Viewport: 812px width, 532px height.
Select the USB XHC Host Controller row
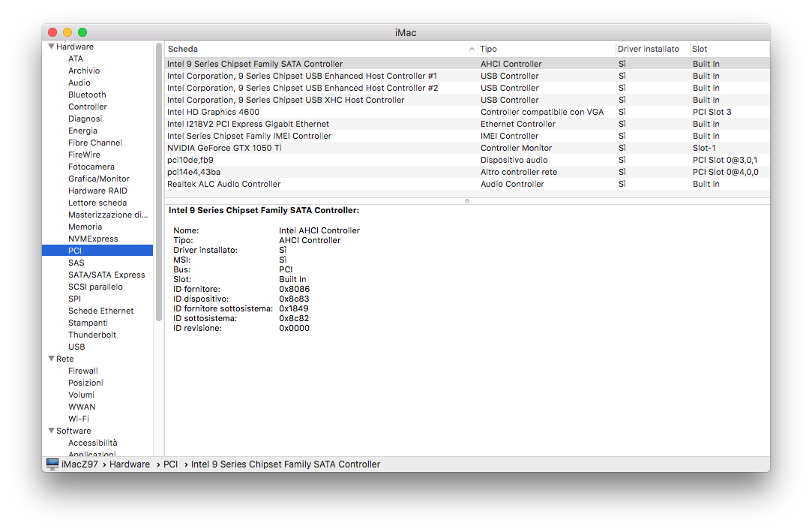pyautogui.click(x=466, y=100)
